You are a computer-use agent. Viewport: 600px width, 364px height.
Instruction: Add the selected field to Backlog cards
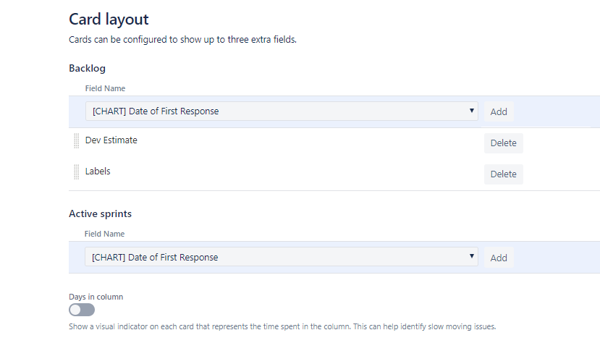[499, 111]
